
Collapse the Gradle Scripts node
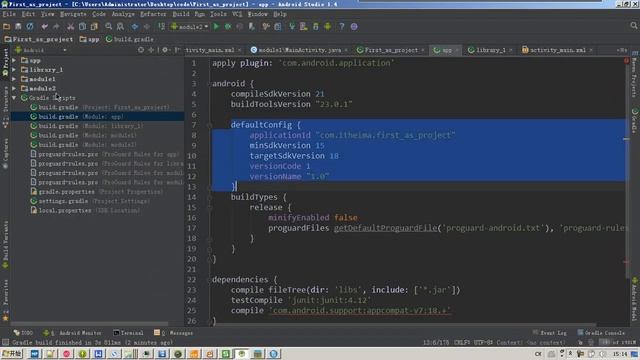pyautogui.click(x=14, y=98)
